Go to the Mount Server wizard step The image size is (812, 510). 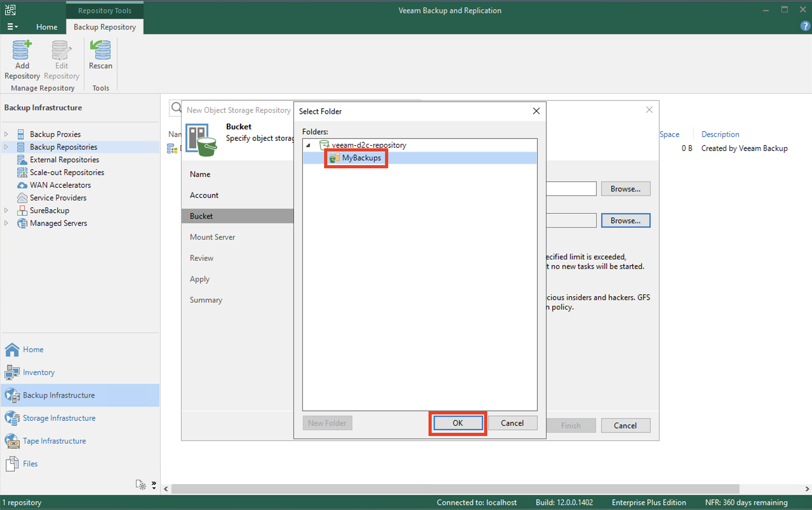pos(212,237)
